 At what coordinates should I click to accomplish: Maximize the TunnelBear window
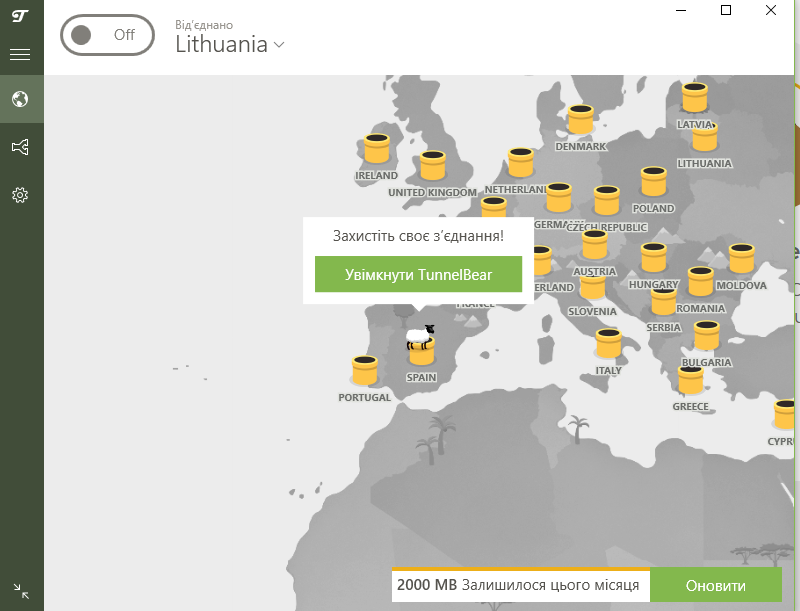coord(726,10)
